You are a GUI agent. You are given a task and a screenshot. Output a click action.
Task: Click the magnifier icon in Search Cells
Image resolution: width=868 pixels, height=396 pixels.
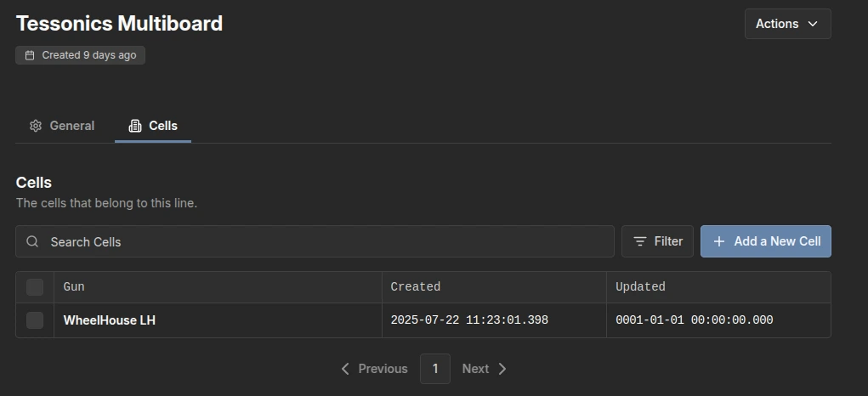point(32,241)
